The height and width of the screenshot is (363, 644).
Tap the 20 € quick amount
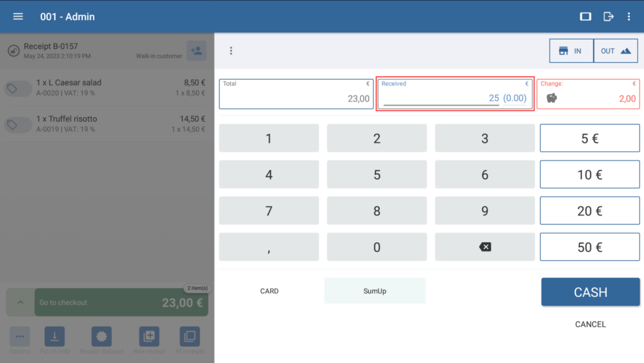tap(589, 211)
